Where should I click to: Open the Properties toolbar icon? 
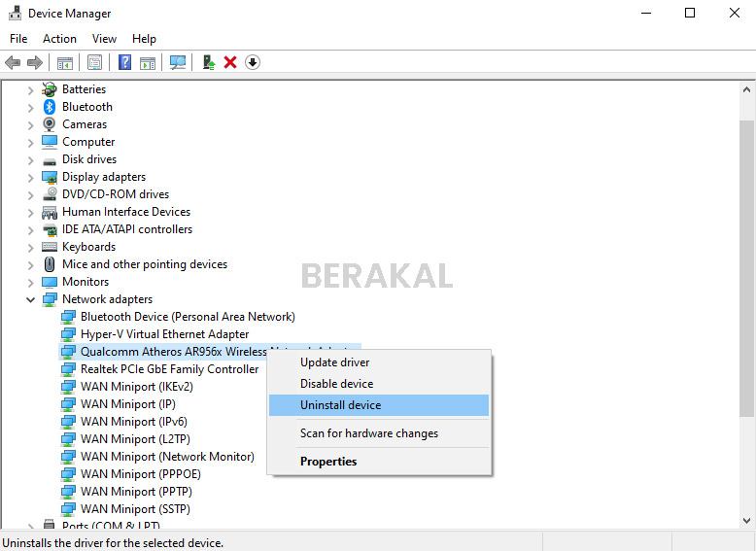pyautogui.click(x=94, y=62)
